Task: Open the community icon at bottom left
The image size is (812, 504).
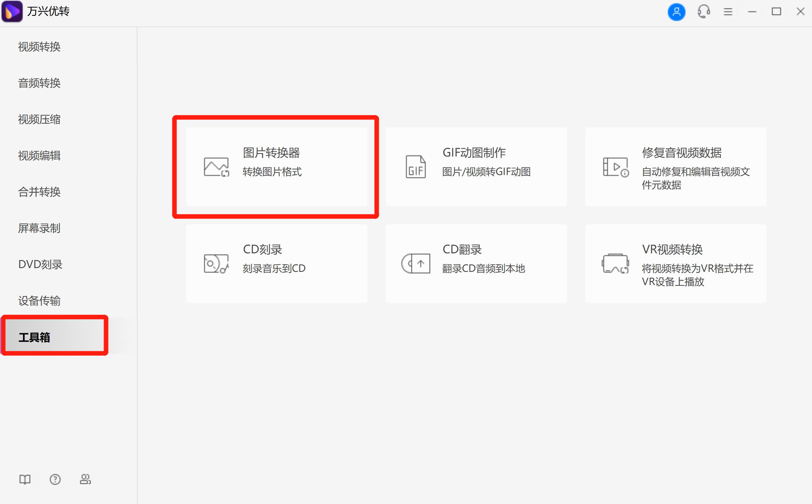Action: click(x=85, y=479)
